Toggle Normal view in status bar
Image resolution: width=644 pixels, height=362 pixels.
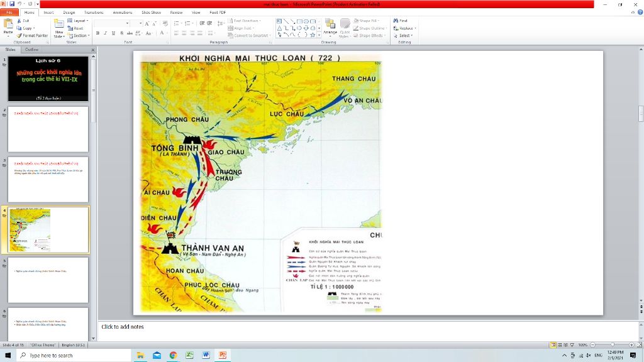553,345
